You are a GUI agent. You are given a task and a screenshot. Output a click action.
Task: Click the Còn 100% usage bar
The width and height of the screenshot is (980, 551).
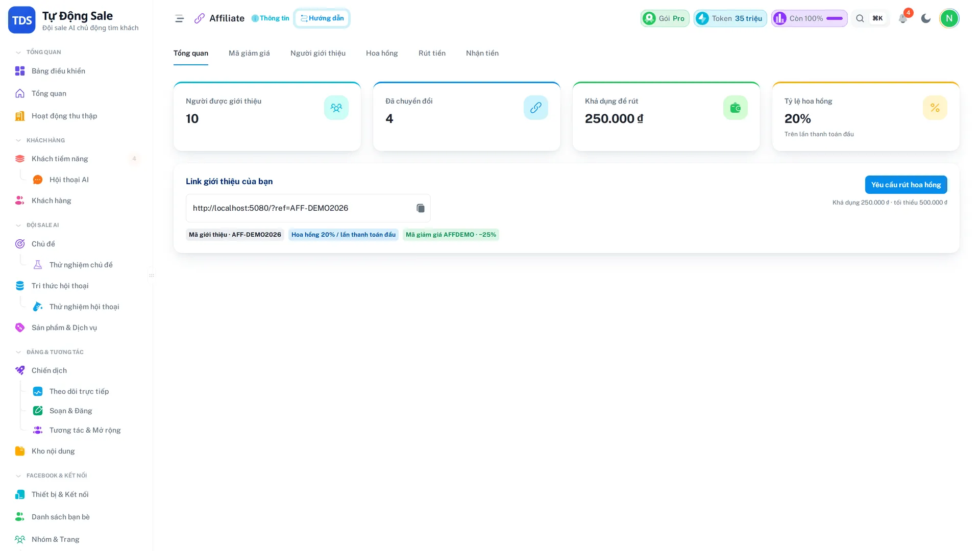809,18
